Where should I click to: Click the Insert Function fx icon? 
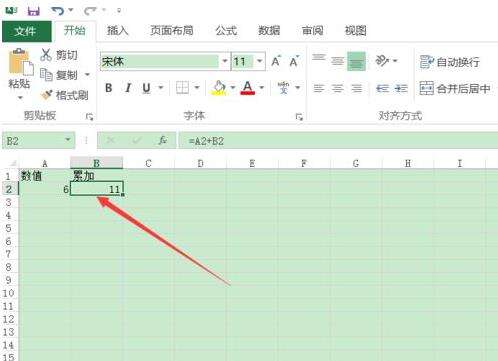pyautogui.click(x=162, y=140)
